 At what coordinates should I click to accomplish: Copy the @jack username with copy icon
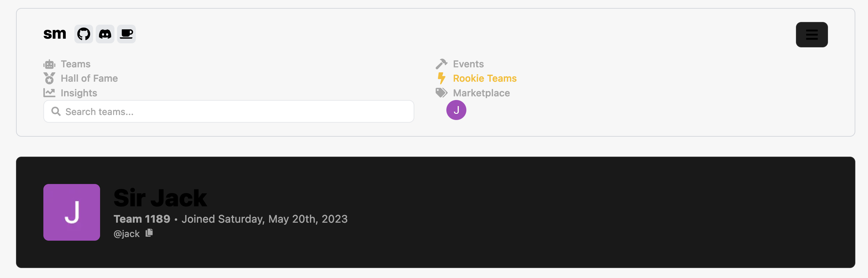click(x=149, y=233)
